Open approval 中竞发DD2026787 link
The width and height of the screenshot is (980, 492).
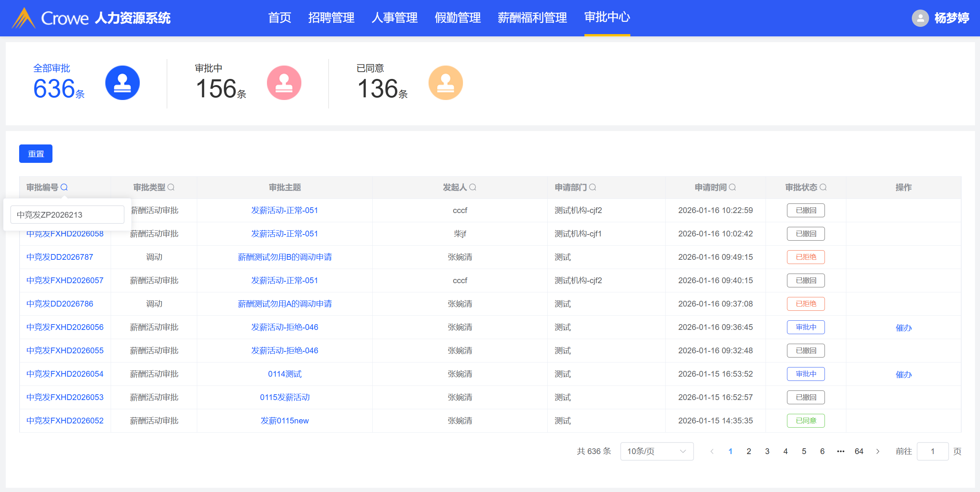coord(60,257)
